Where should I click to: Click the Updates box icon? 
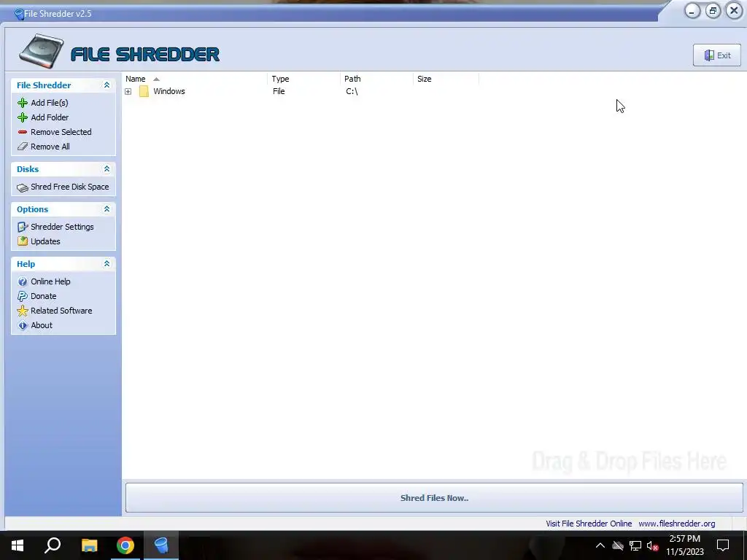[23, 241]
